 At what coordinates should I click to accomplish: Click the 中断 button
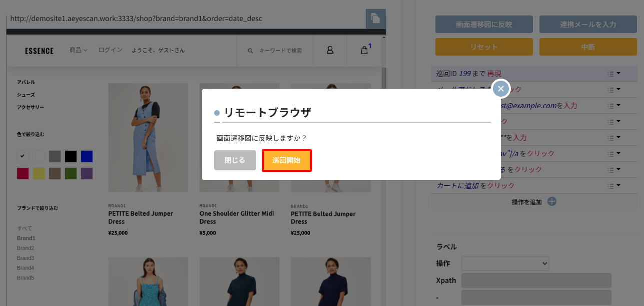click(588, 47)
